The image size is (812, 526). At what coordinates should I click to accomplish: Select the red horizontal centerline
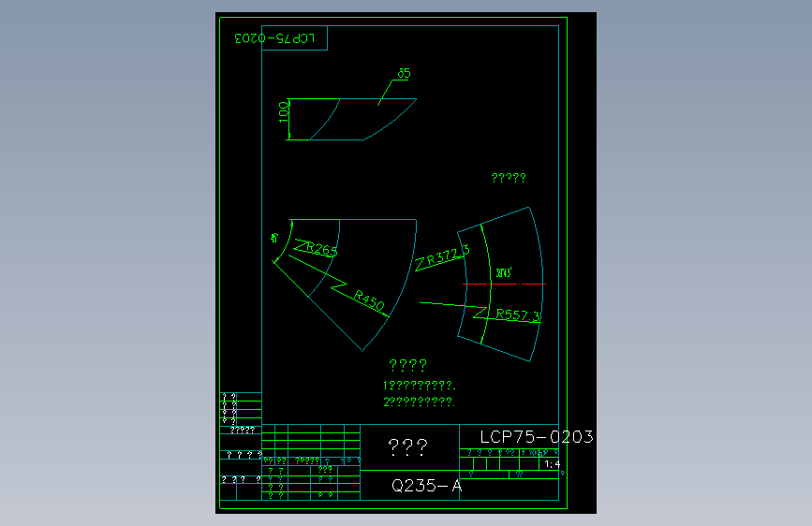coord(504,284)
